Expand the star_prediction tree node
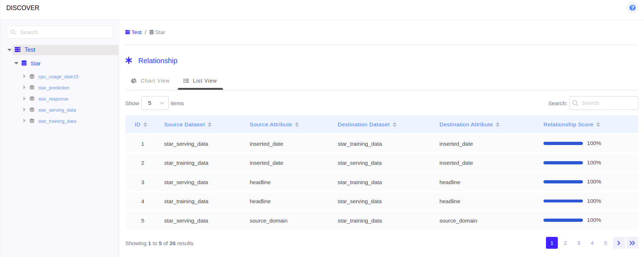The height and width of the screenshot is (257, 644). 24,88
